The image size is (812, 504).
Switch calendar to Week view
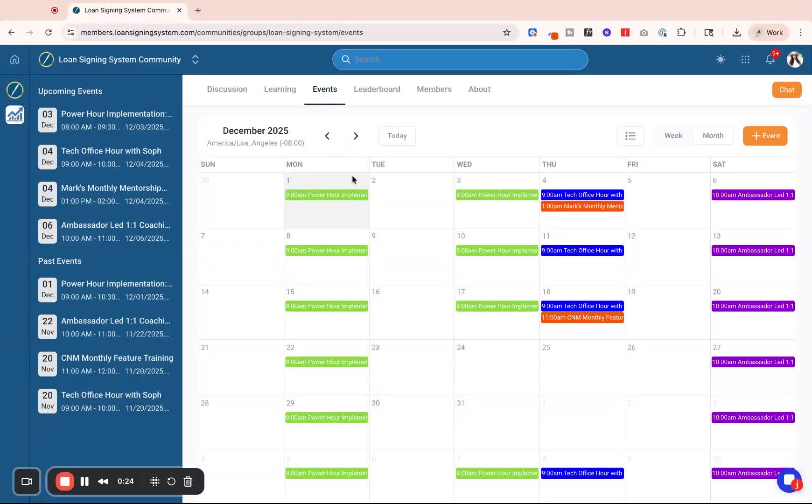pos(673,136)
